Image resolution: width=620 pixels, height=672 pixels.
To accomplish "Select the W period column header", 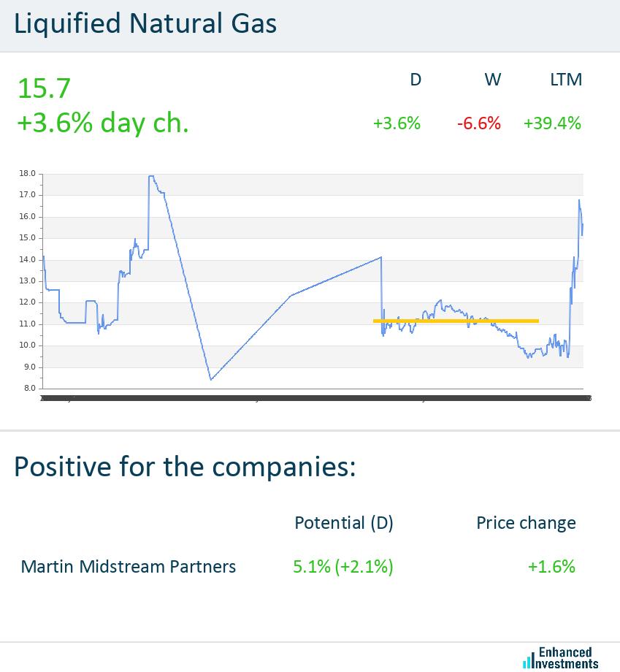I will (x=493, y=80).
